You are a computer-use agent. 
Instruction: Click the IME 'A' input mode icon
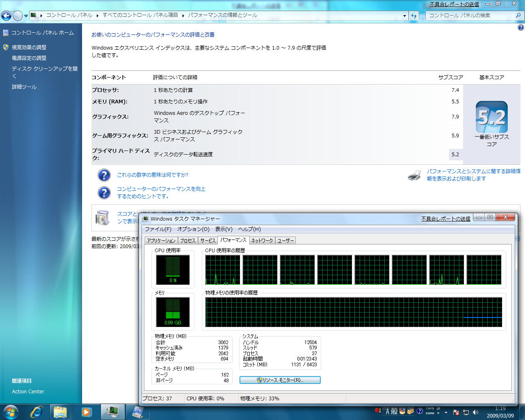pyautogui.click(x=387, y=411)
